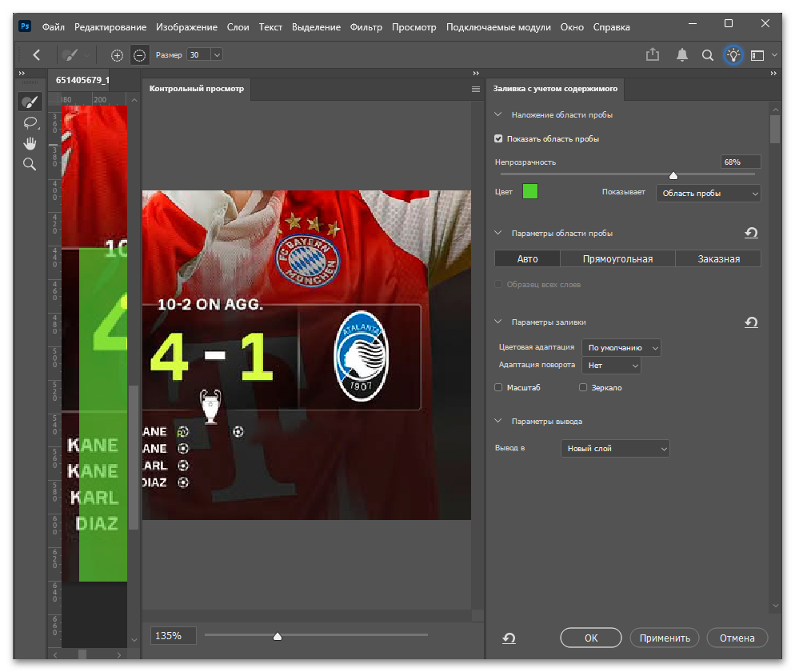Open the brush tool preset picker
This screenshot has width=795, height=672.
75,54
